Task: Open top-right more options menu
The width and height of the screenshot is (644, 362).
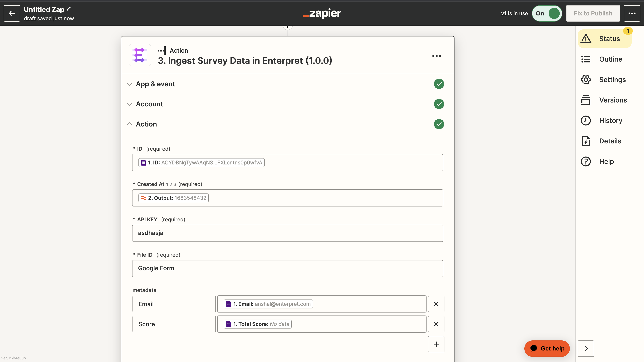Action: click(x=632, y=13)
